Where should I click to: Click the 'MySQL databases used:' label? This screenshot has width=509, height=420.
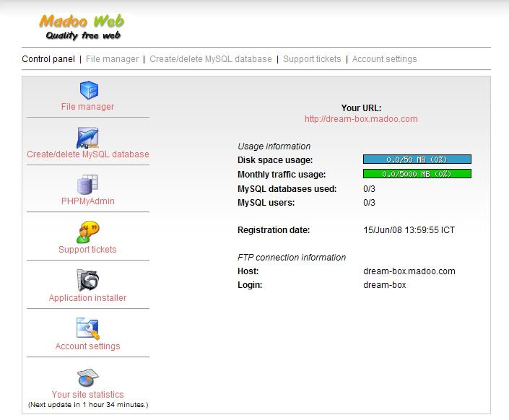[287, 188]
